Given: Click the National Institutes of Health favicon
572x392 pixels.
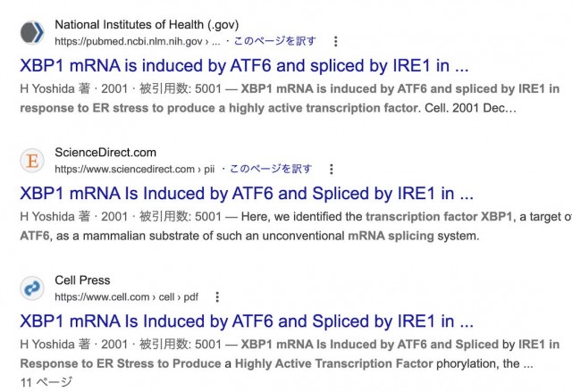Looking at the screenshot, I should (x=32, y=32).
